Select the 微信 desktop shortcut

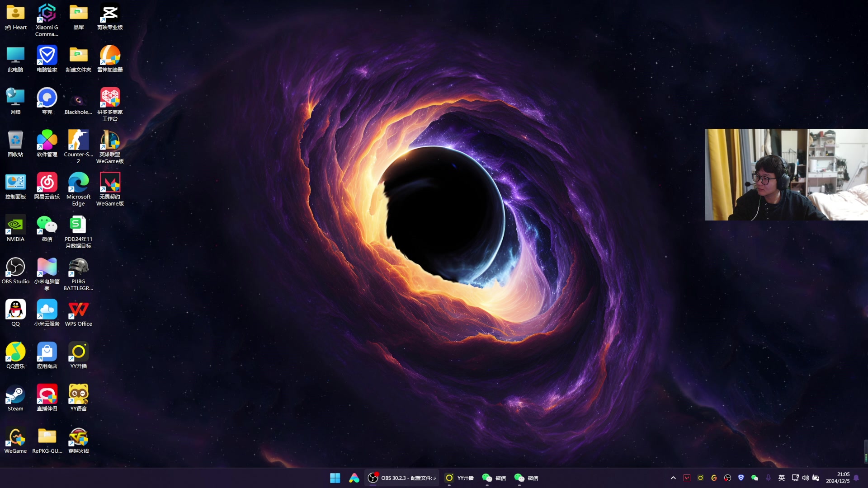(47, 228)
